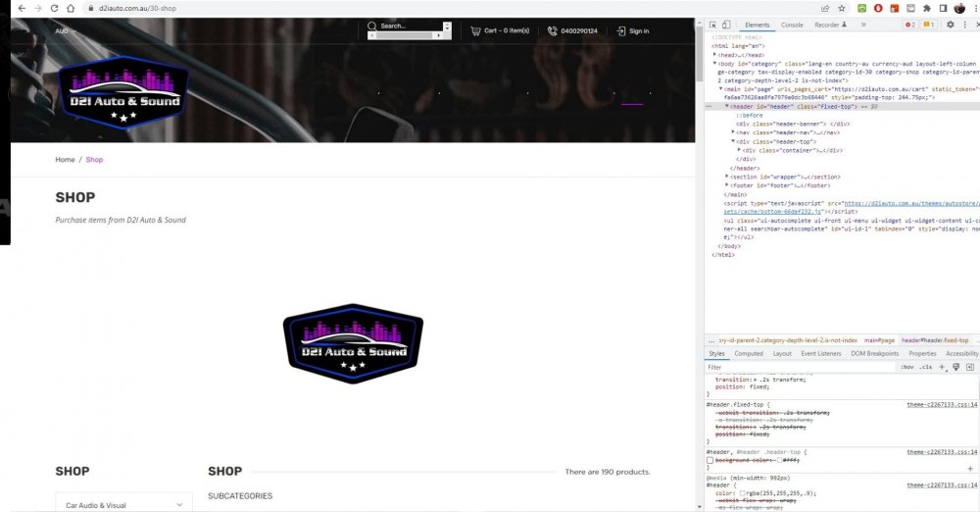The width and height of the screenshot is (980, 512).
Task: Click the address bar URL d2iauto.com.au/30-shop
Action: [x=137, y=8]
